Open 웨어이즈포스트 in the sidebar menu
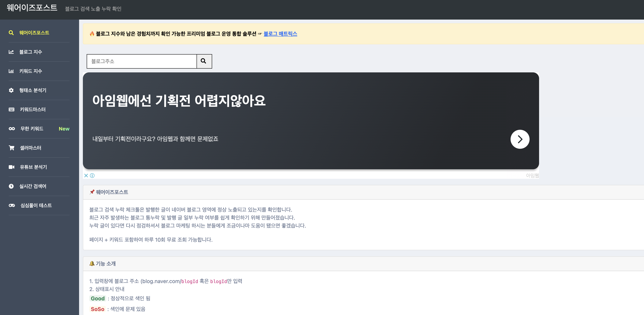Screen dimensions: 644x315 point(34,33)
